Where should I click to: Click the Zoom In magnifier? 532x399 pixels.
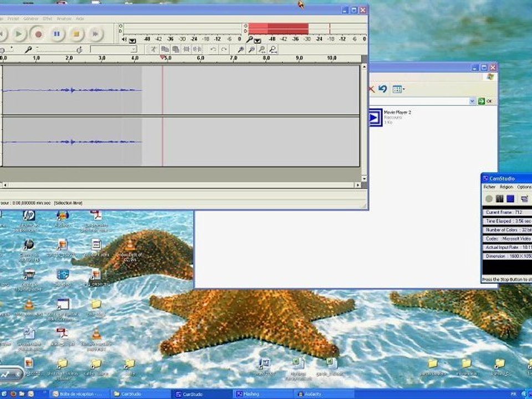[241, 50]
